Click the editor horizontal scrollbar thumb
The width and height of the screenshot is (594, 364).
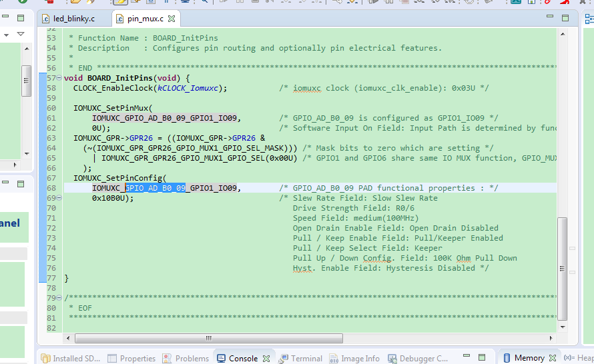209,338
